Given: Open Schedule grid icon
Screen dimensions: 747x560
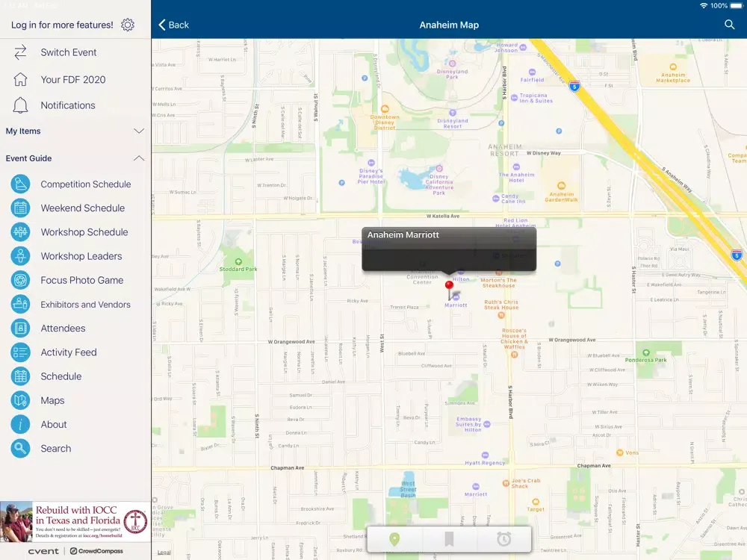Looking at the screenshot, I should pos(20,376).
